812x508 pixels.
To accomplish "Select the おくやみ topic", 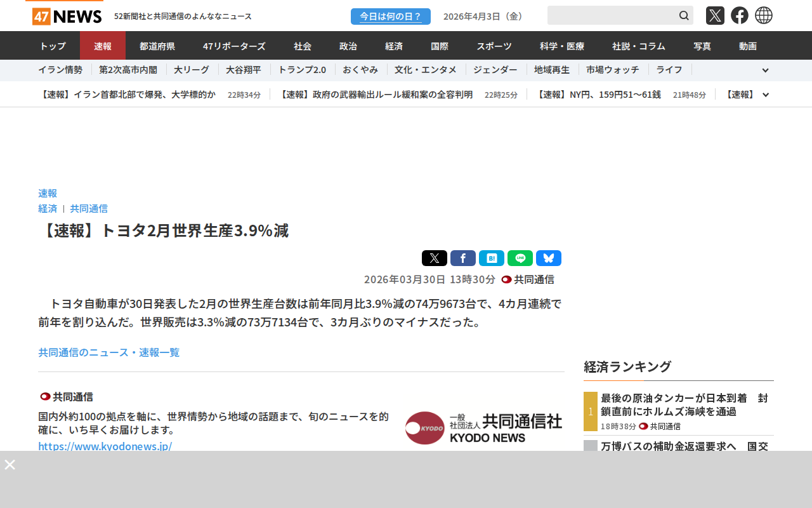I will (x=360, y=70).
